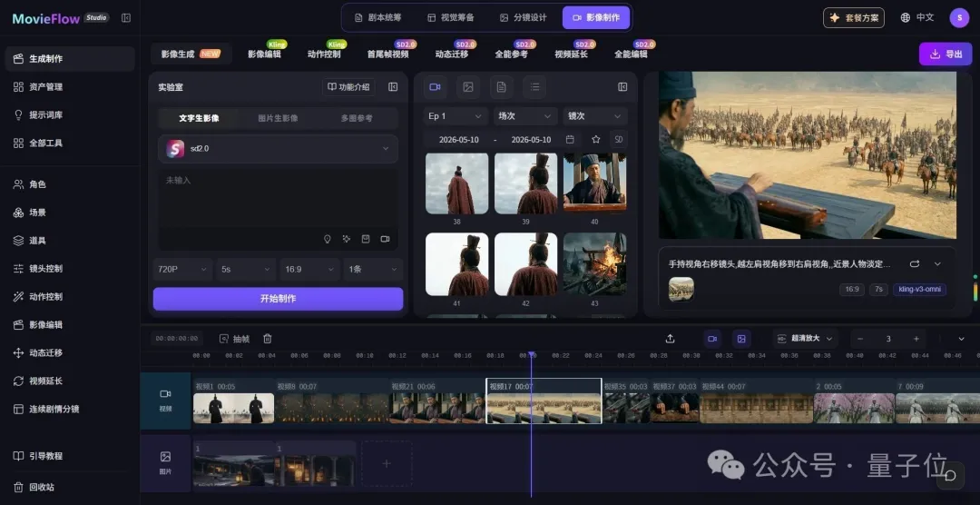Viewport: 980px width, 505px height.
Task: Toggle the favorites star filter
Action: click(x=595, y=139)
